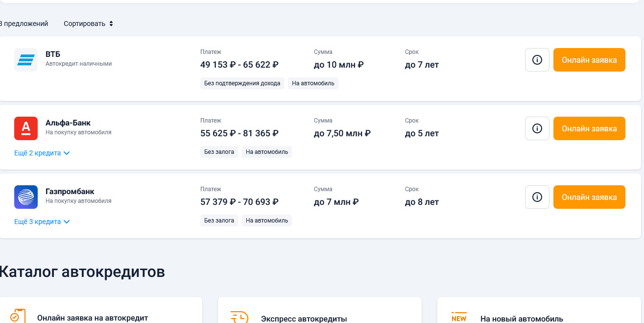The width and height of the screenshot is (644, 323).
Task: Expand Ещё 2 кредита under Alfa-Bank
Action: tap(42, 153)
